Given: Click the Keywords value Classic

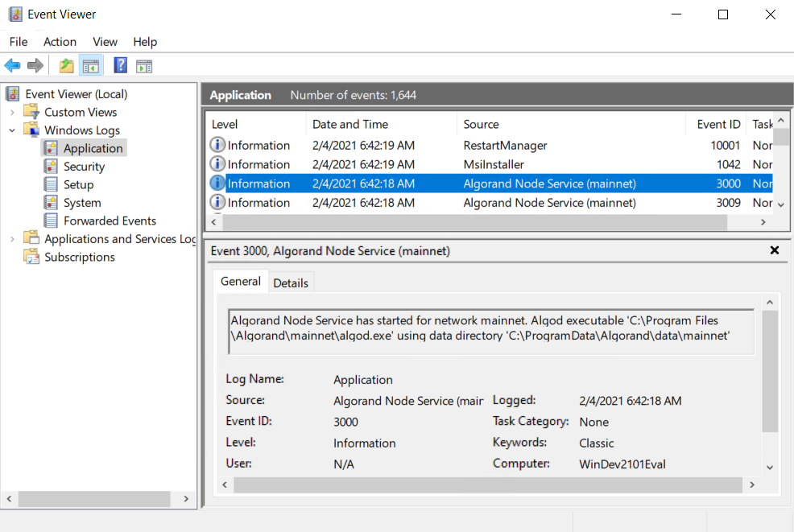Looking at the screenshot, I should coord(596,443).
